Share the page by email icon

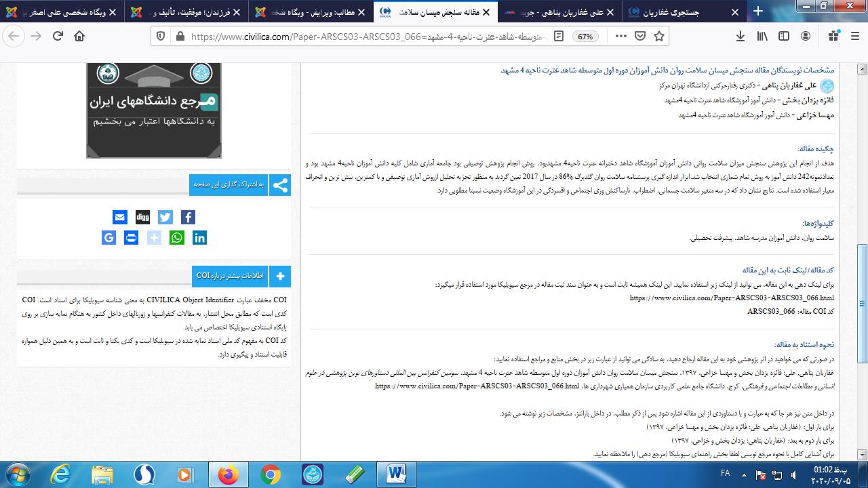pos(120,217)
